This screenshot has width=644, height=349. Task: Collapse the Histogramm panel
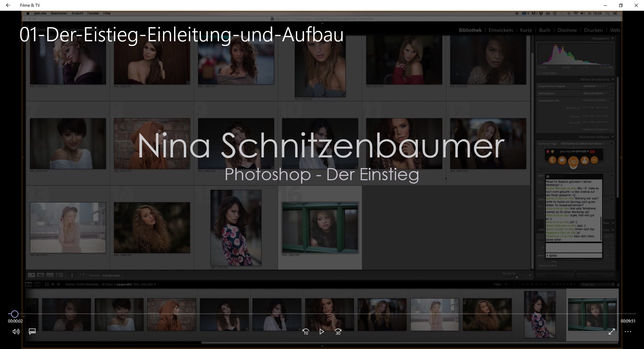coord(612,39)
